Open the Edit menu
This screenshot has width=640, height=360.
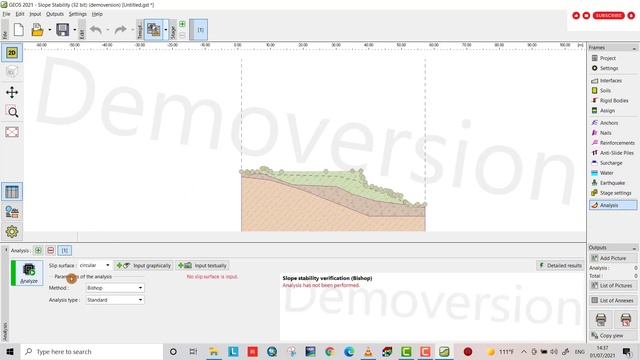pos(20,14)
